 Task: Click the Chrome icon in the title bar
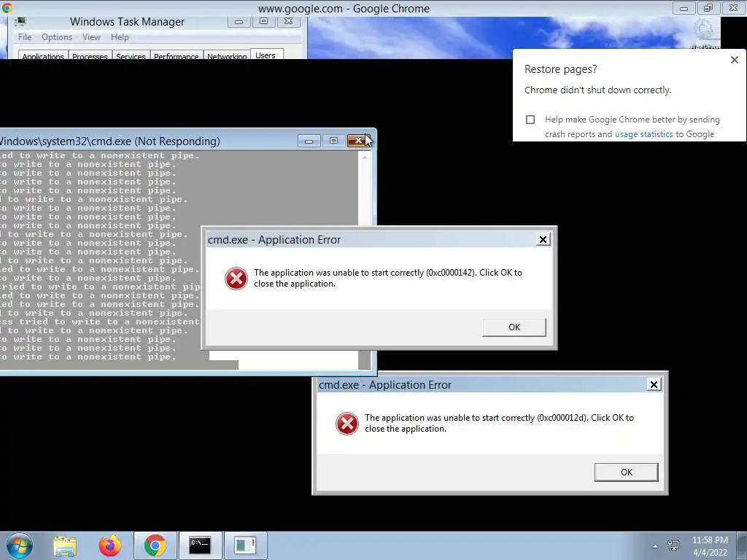(x=7, y=7)
